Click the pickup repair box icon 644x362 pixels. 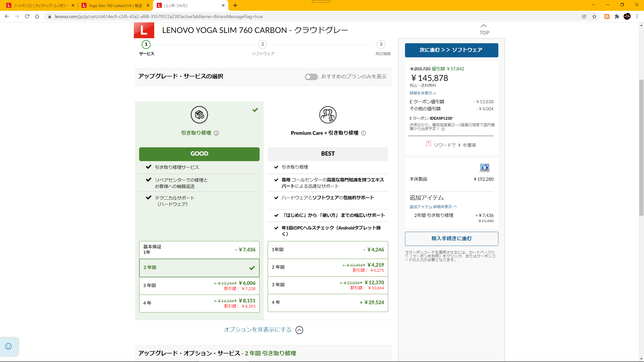199,115
